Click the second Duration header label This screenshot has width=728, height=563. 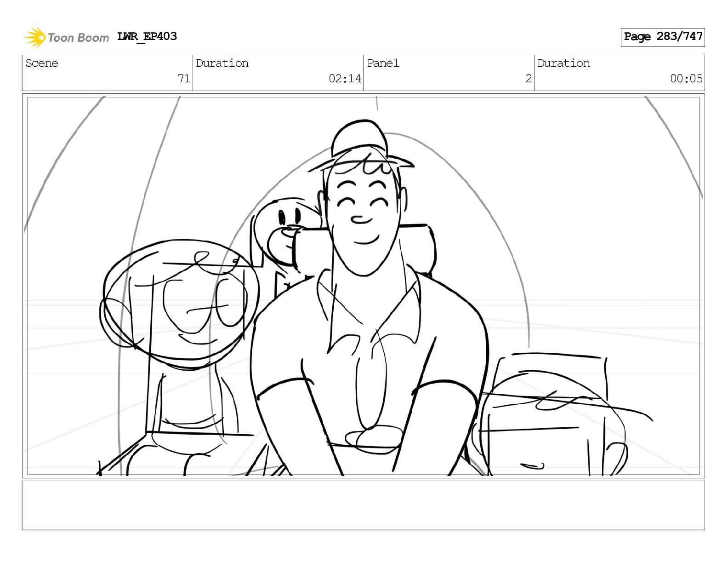[x=563, y=63]
